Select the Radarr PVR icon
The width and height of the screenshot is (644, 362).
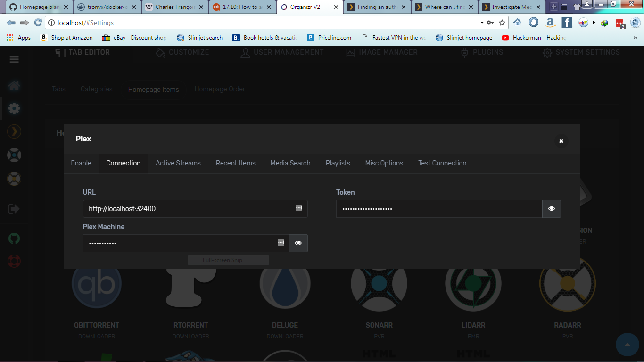(567, 283)
